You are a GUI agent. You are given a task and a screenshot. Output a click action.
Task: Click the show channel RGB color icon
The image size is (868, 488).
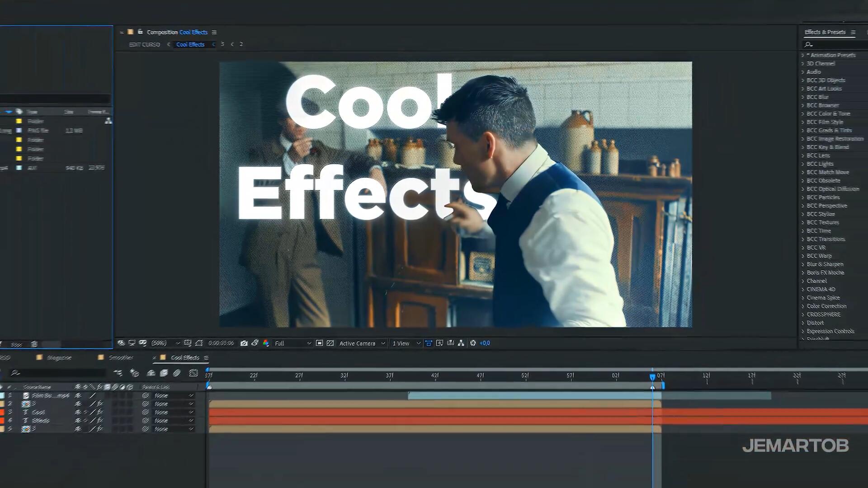[266, 343]
